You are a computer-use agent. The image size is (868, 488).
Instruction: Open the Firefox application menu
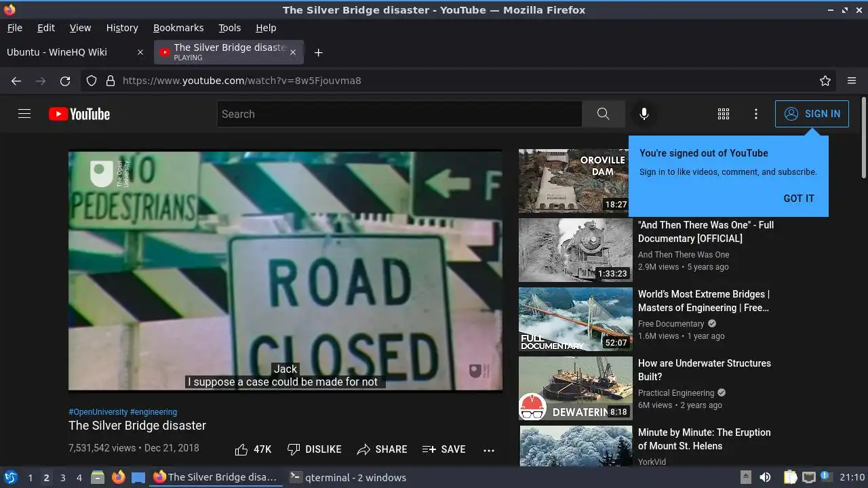pos(852,81)
